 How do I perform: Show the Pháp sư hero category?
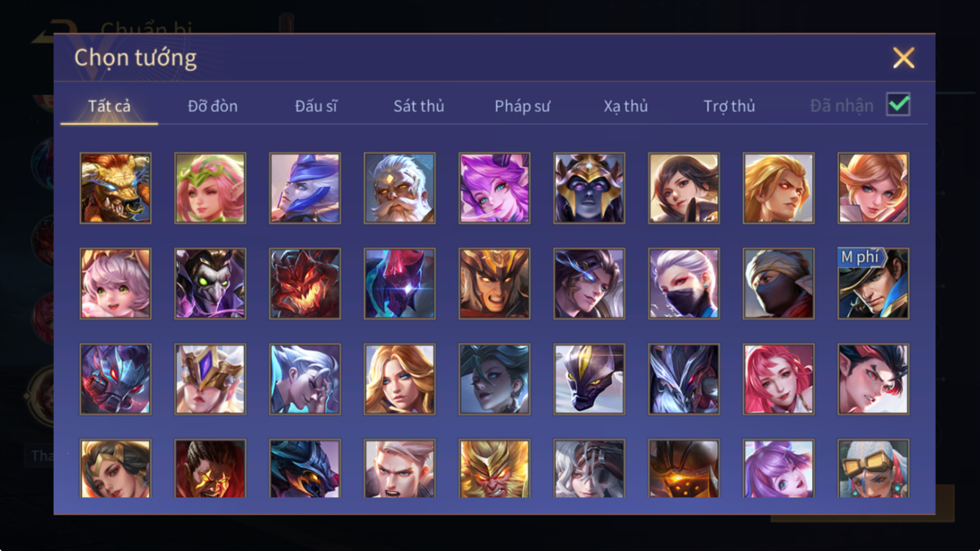pos(522,106)
